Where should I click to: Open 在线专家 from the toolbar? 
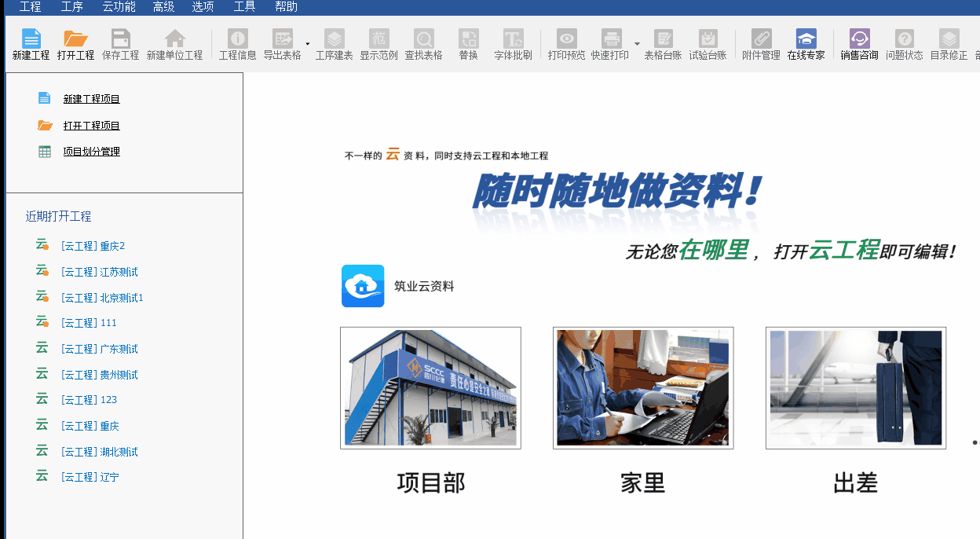pos(806,39)
